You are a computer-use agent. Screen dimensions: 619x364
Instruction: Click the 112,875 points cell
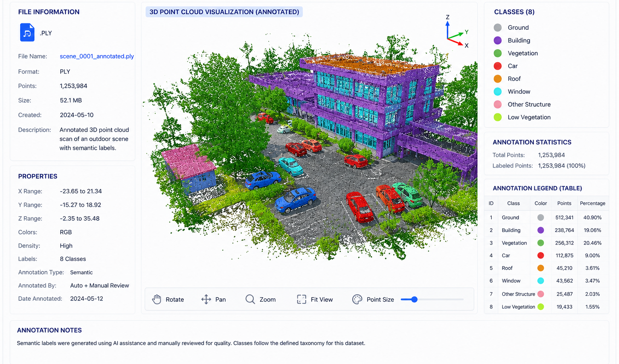[564, 255]
